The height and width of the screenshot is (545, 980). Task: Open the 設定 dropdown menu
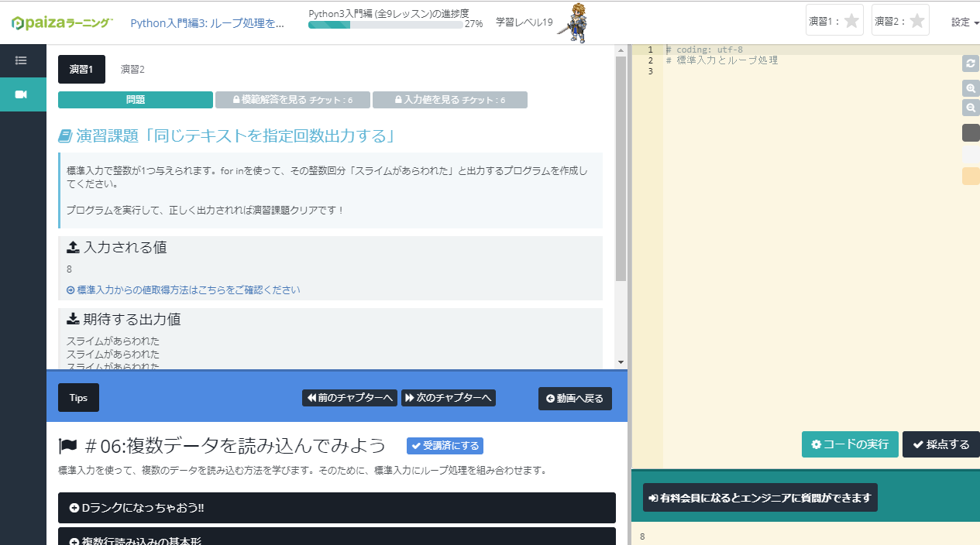[x=965, y=22]
